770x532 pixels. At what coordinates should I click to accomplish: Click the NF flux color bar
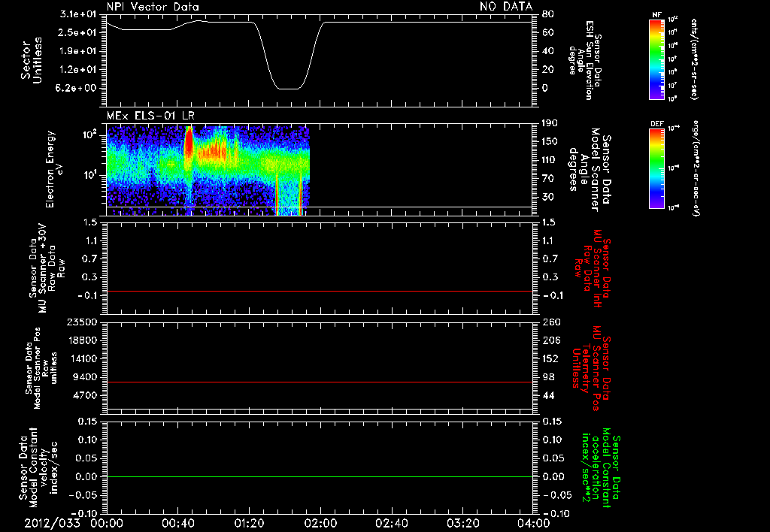(x=656, y=59)
